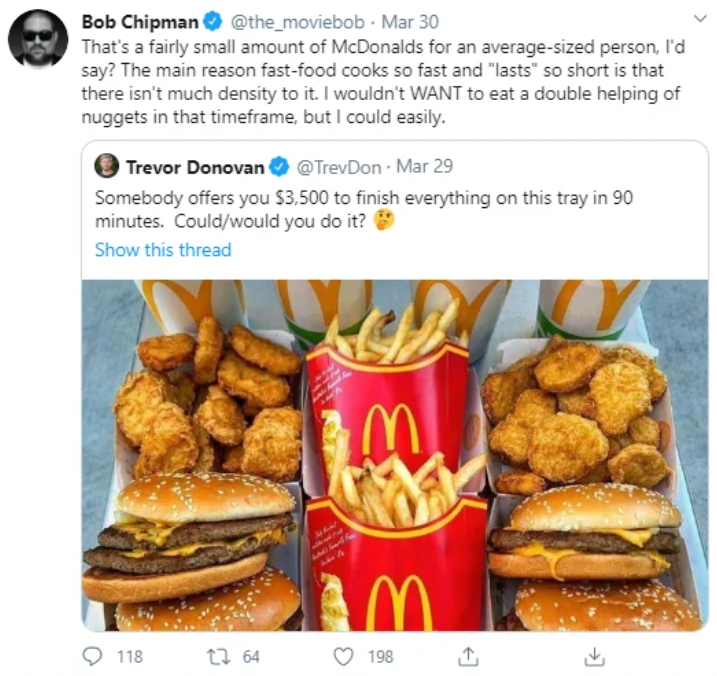Open the @TrevDon handle

point(339,167)
